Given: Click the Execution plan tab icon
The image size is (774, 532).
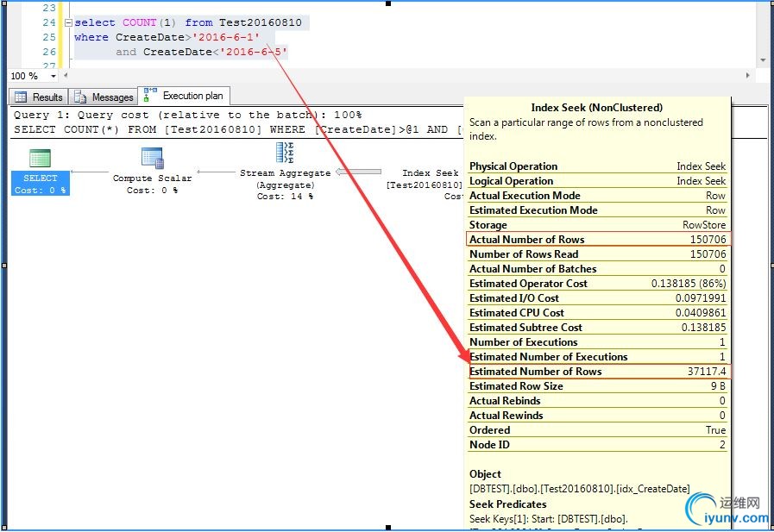Looking at the screenshot, I should 150,95.
